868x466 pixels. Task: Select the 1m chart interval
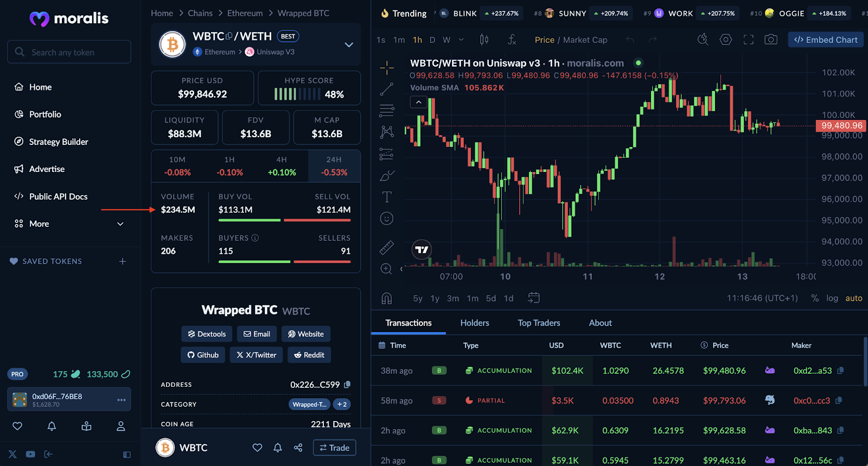(399, 40)
